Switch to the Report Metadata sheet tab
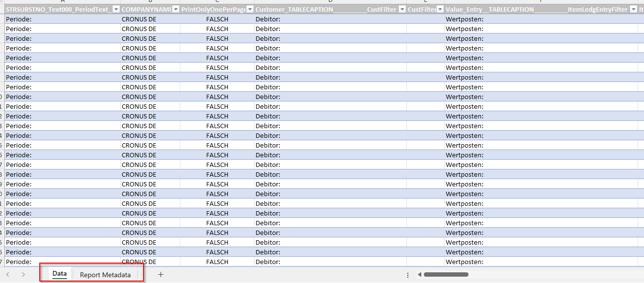The height and width of the screenshot is (283, 644). click(x=105, y=275)
